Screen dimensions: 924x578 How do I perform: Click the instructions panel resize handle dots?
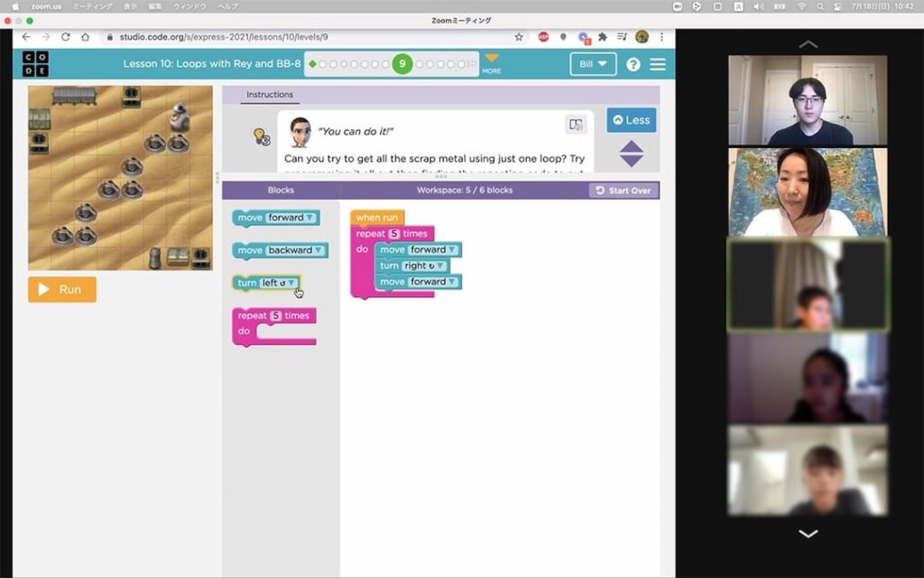(440, 176)
